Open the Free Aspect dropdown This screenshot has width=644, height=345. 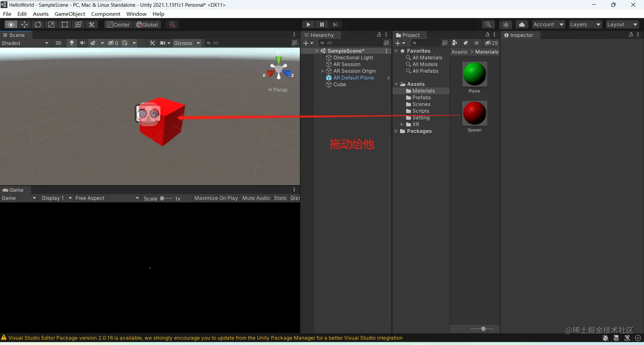pos(107,198)
